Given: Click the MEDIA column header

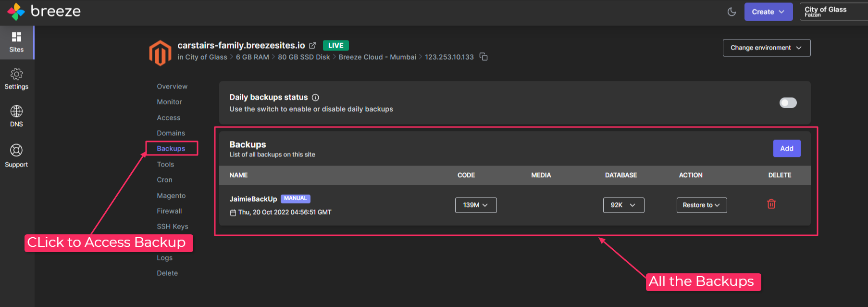Looking at the screenshot, I should (x=541, y=175).
